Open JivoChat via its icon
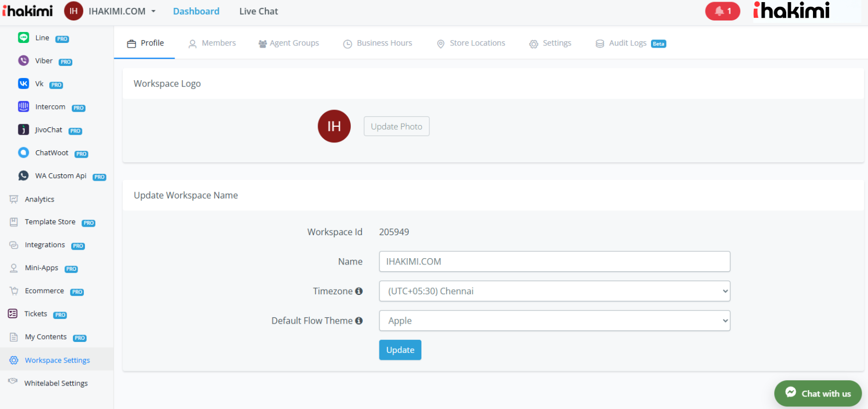 pos(24,130)
